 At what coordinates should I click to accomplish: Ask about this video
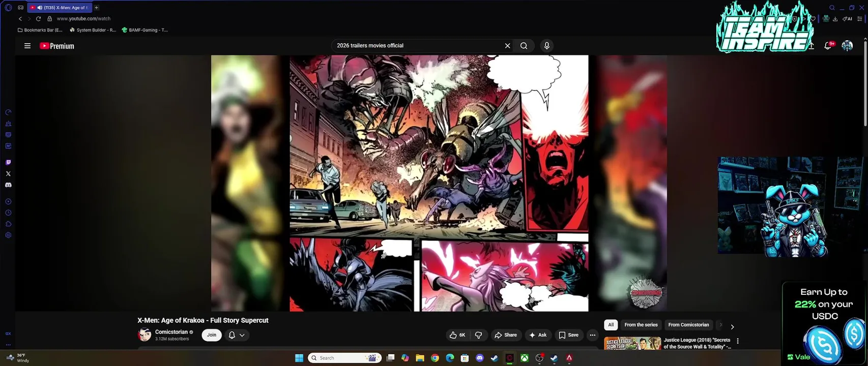[538, 335]
